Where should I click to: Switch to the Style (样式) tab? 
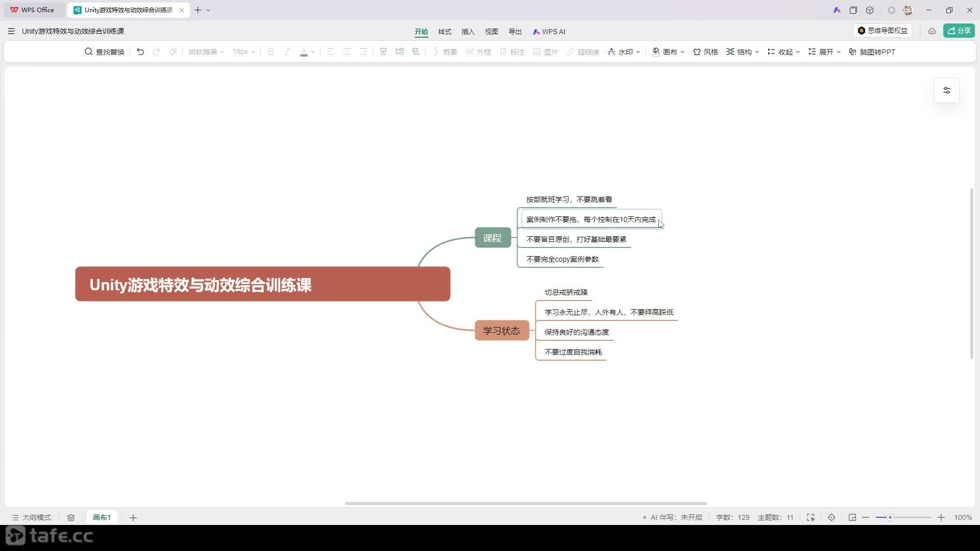[x=445, y=32]
